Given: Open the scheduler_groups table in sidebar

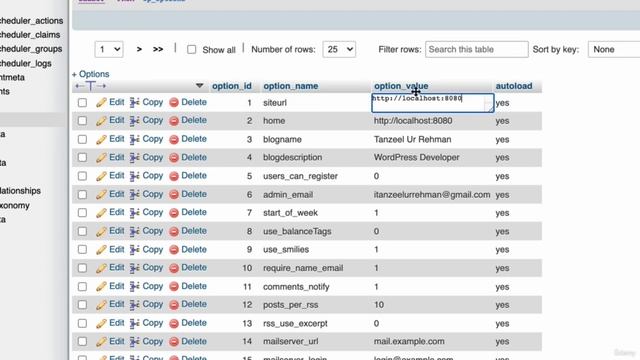Looking at the screenshot, I should pos(31,49).
